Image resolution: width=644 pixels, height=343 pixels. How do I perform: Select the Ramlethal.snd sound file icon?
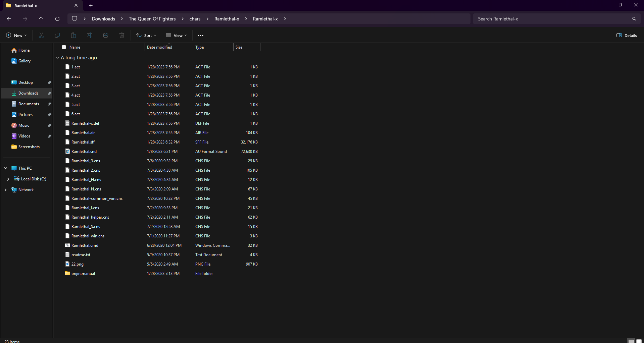(67, 151)
